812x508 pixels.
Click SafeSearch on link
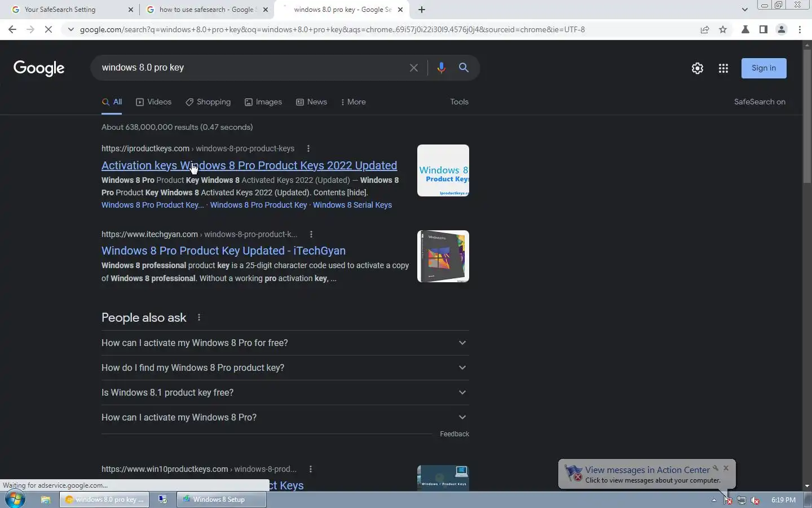(x=760, y=102)
